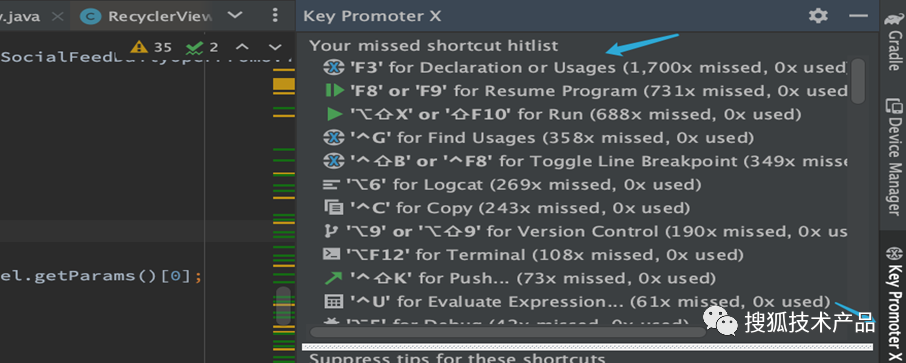This screenshot has width=906, height=363.
Task: Hide the Key Promoter X panel
Action: tap(859, 16)
